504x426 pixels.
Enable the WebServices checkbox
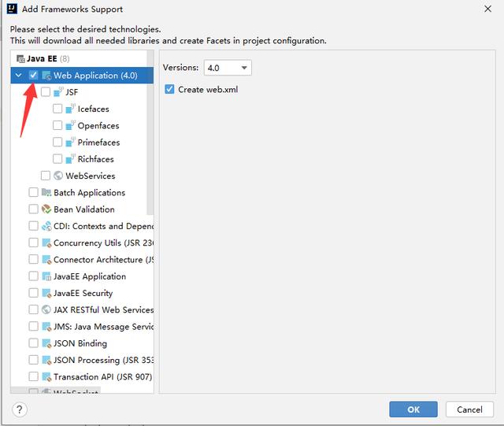(x=46, y=176)
